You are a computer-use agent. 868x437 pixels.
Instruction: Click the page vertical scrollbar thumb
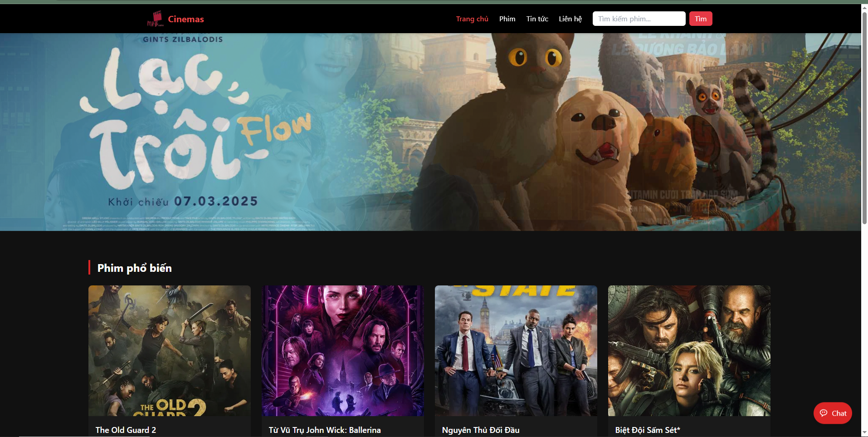tap(864, 118)
